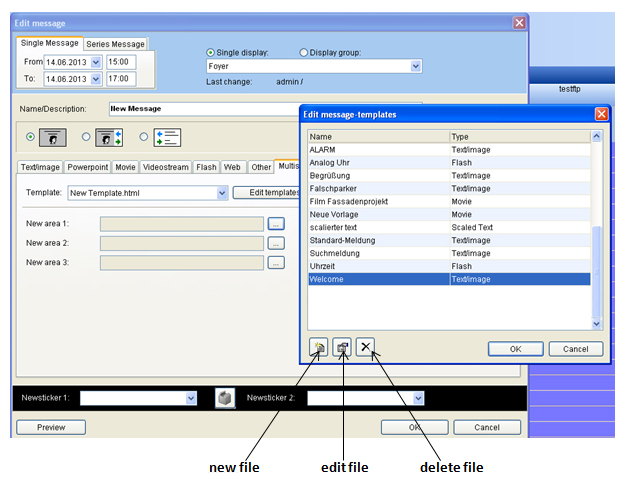The width and height of the screenshot is (632, 486).
Task: Click OK in Edit message-templates dialog
Action: (x=515, y=349)
